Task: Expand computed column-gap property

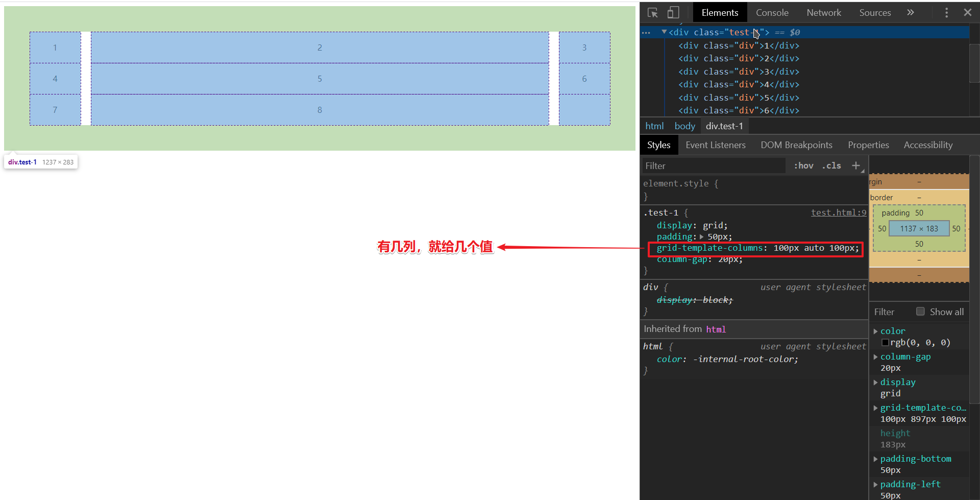Action: coord(875,357)
